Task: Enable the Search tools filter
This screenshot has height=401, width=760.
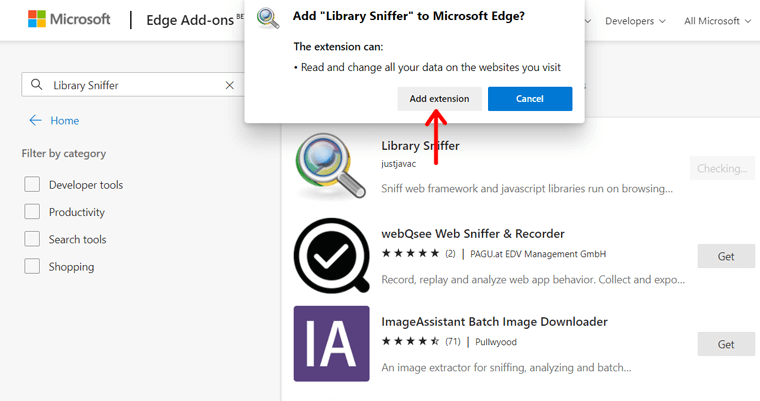Action: (33, 239)
